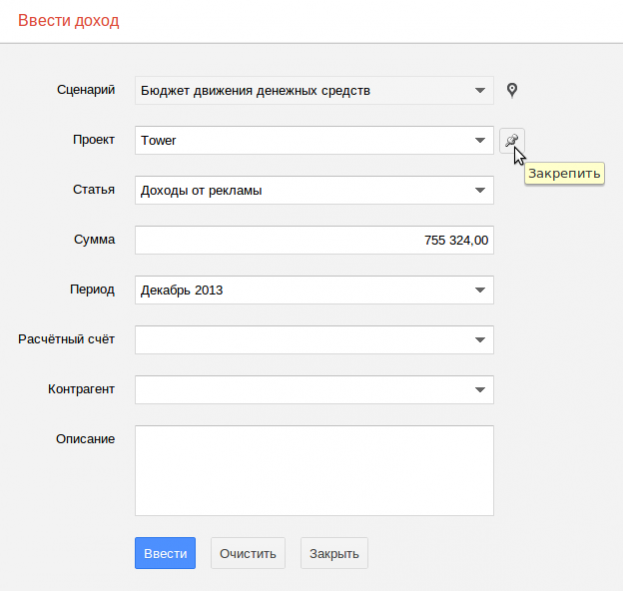This screenshot has width=623, height=591.
Task: Click the Расчётный счёт label
Action: pyautogui.click(x=66, y=339)
